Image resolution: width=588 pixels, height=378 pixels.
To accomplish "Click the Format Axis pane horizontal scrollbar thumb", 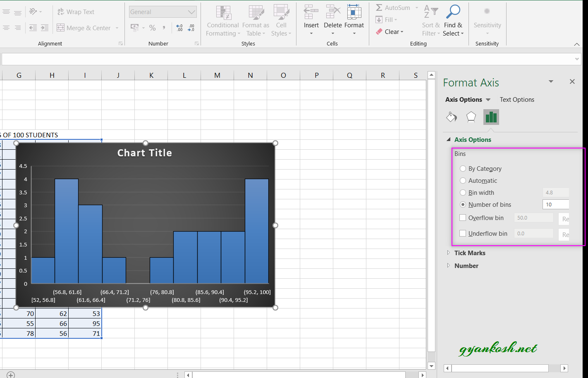I will pos(500,368).
